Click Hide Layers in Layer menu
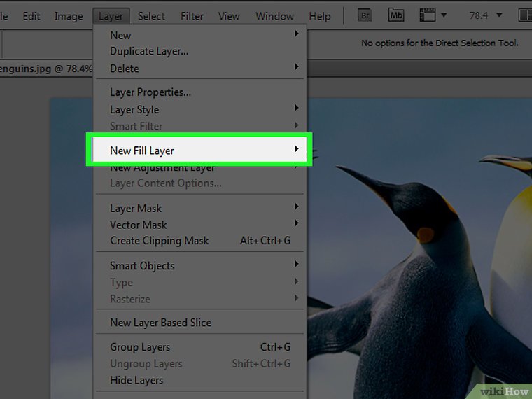This screenshot has height=399, width=532. click(x=136, y=380)
